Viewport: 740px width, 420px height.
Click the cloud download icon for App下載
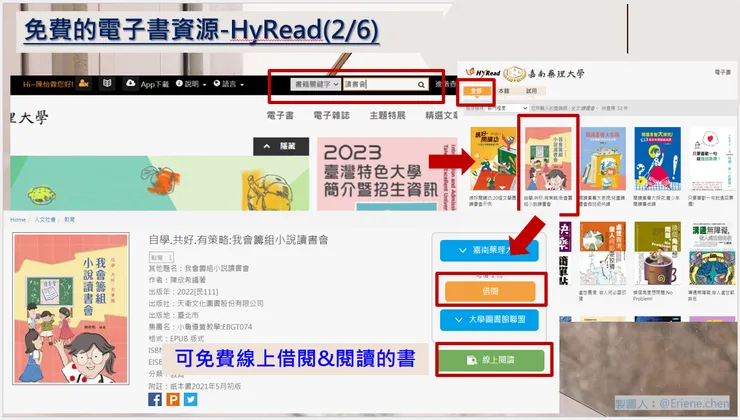(130, 84)
